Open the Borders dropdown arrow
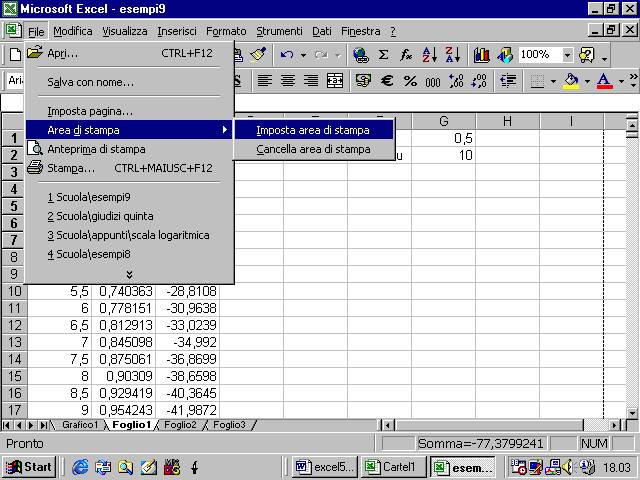 point(553,81)
